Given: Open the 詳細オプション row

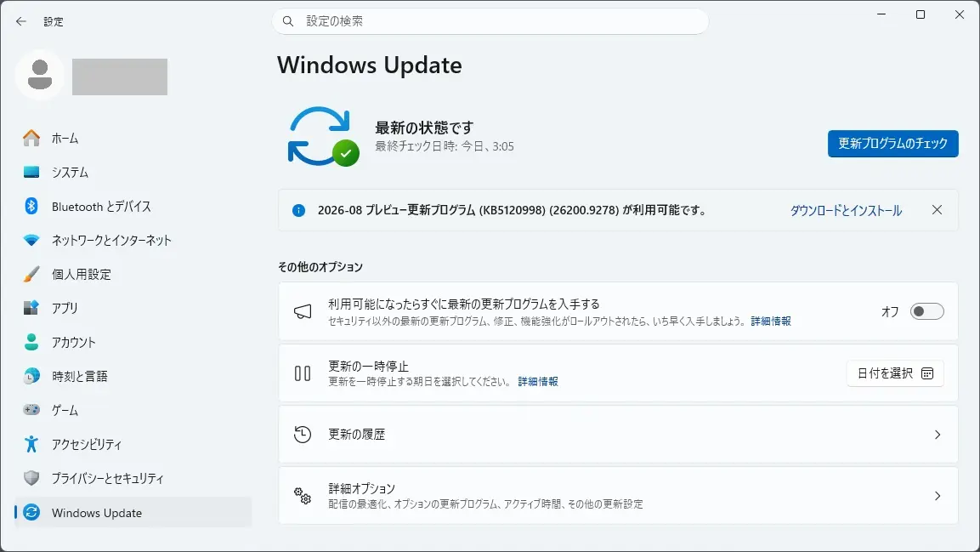Looking at the screenshot, I should (618, 496).
